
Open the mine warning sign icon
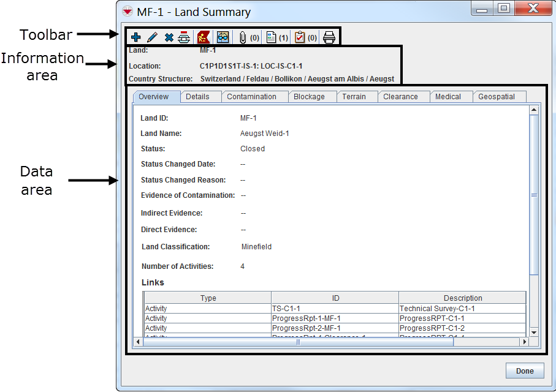(x=203, y=37)
